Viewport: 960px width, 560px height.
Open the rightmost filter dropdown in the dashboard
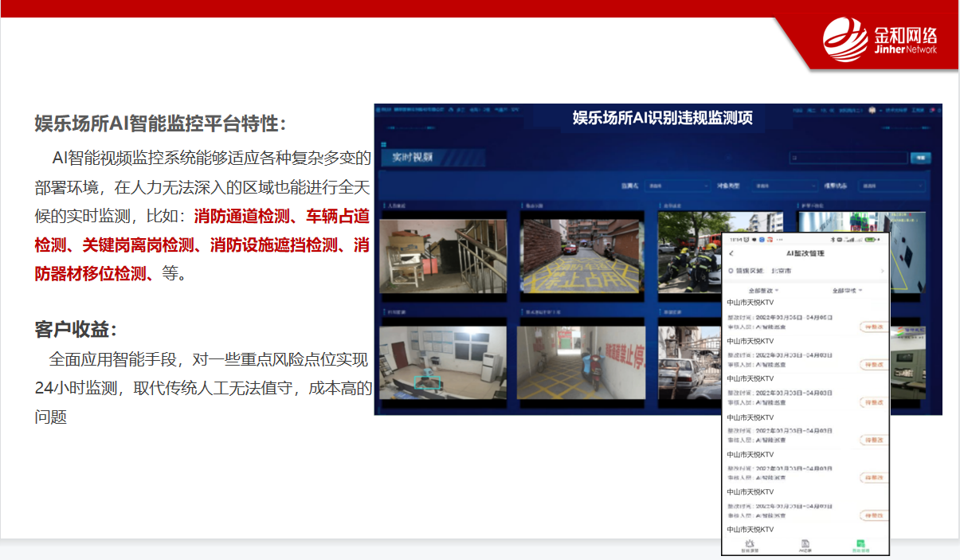coord(892,186)
